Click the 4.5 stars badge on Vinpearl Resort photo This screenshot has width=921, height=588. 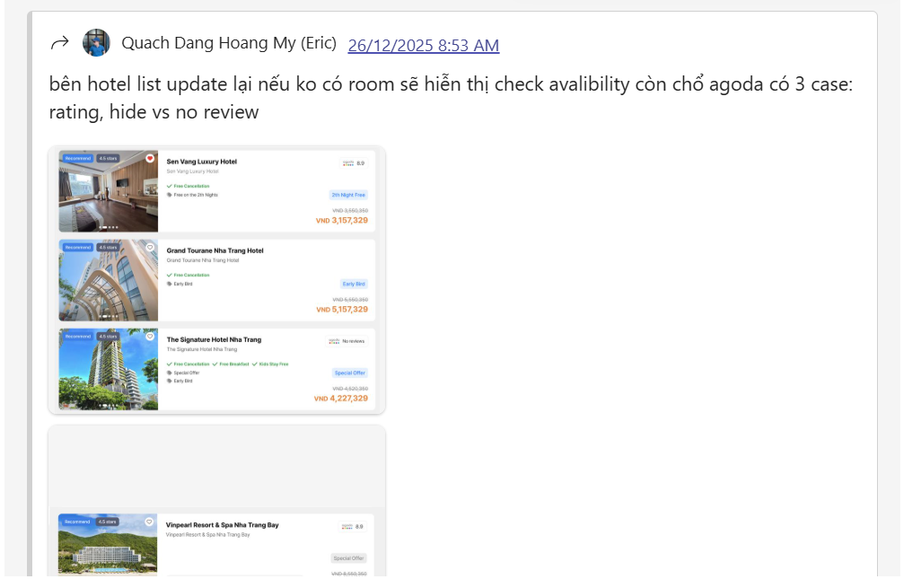coord(108,522)
